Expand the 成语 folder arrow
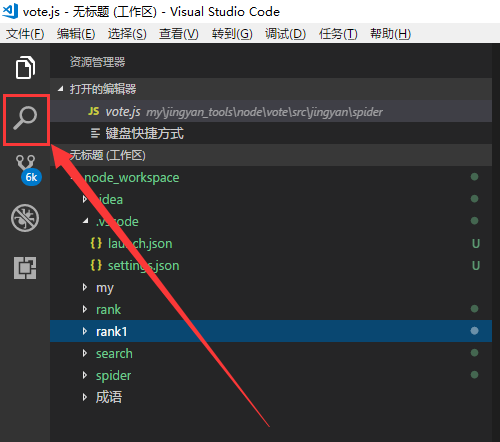500x442 pixels. (85, 397)
